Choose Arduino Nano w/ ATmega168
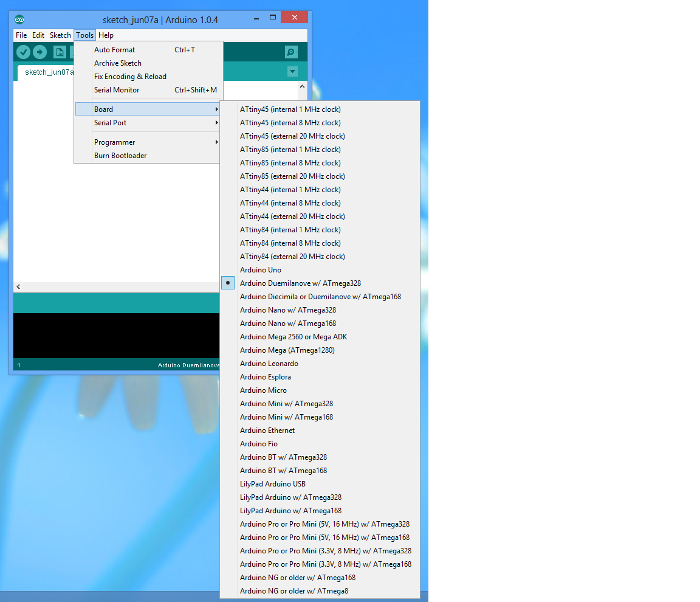Viewport: 700px width, 602px height. (x=320, y=323)
